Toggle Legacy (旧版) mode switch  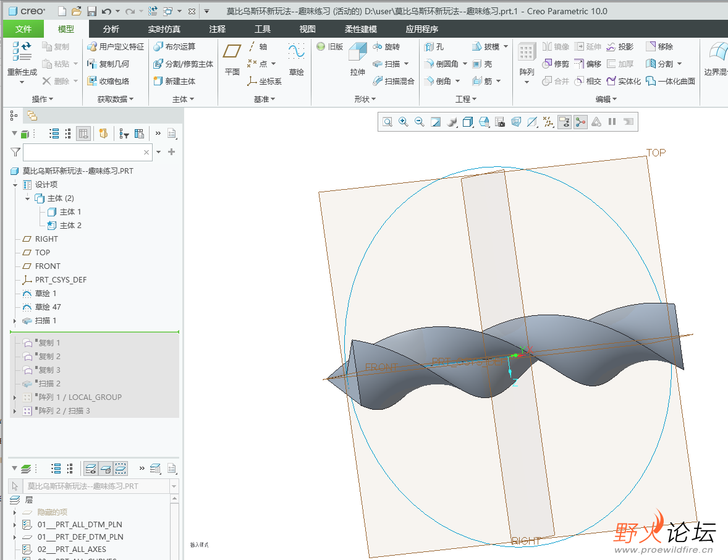coord(329,46)
